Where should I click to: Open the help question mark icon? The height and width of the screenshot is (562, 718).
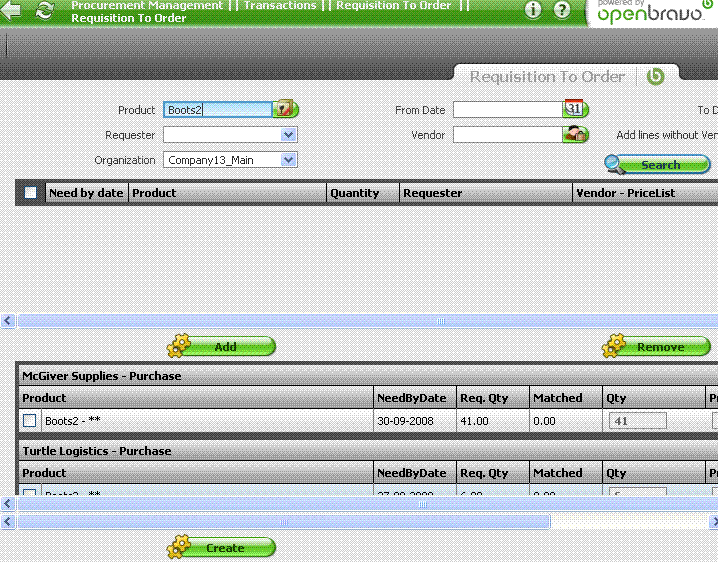(x=562, y=11)
